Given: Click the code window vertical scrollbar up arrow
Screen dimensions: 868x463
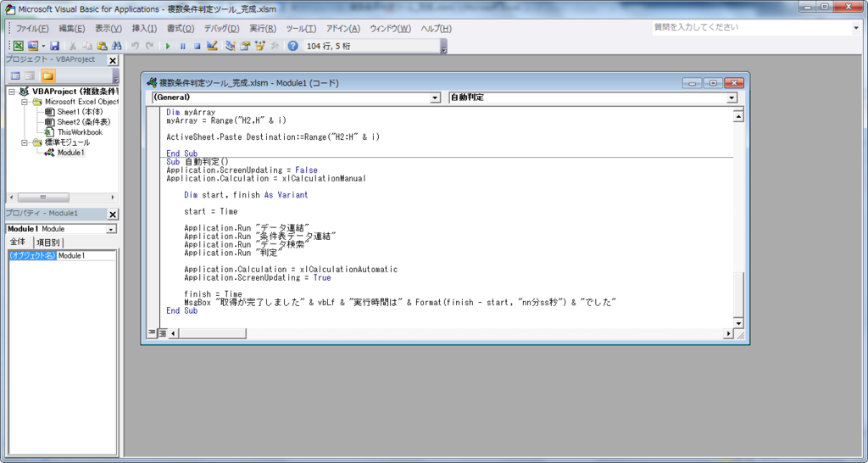Looking at the screenshot, I should 738,116.
